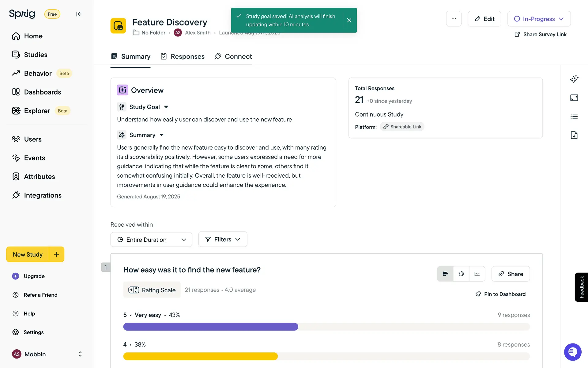Click the Edit button

(484, 19)
